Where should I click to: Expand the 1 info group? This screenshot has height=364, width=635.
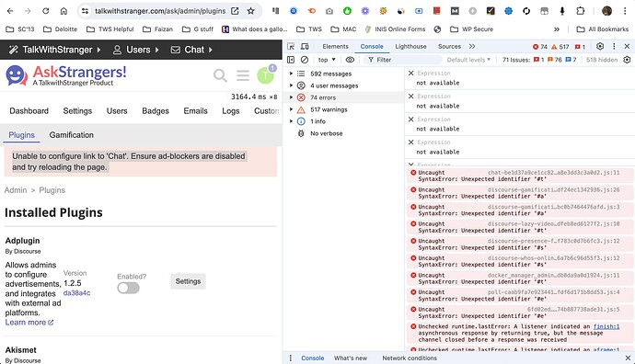tap(291, 121)
